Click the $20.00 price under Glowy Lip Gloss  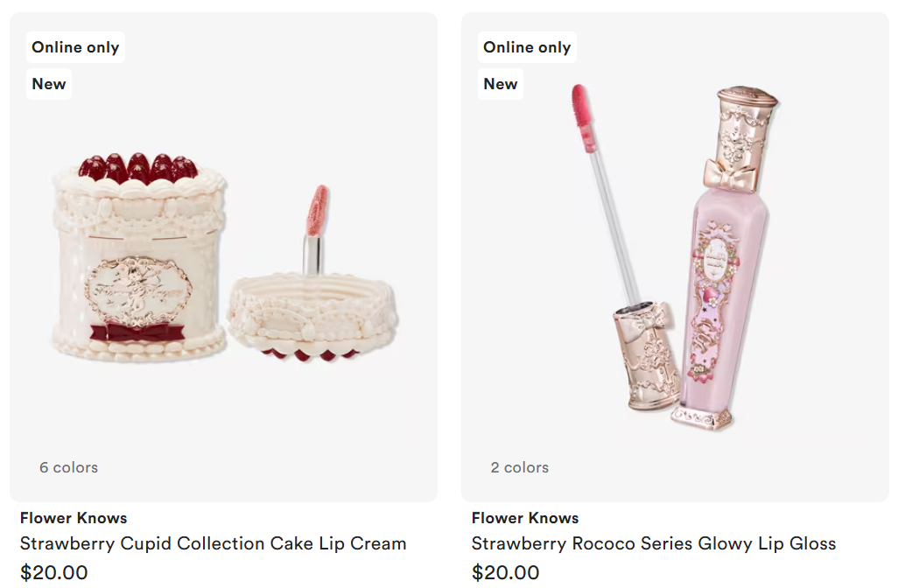click(x=505, y=572)
